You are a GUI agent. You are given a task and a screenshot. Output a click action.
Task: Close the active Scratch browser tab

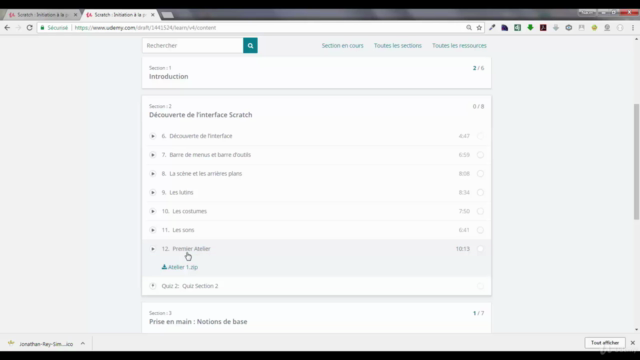(x=153, y=15)
